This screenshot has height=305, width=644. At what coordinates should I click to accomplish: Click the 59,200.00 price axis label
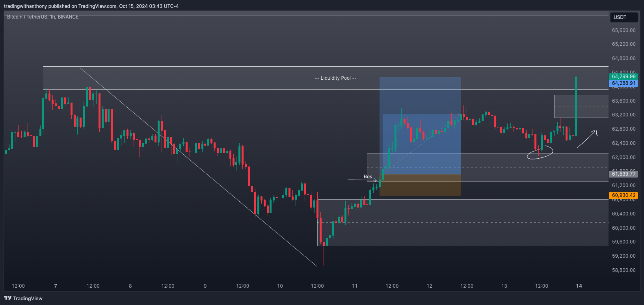point(624,256)
